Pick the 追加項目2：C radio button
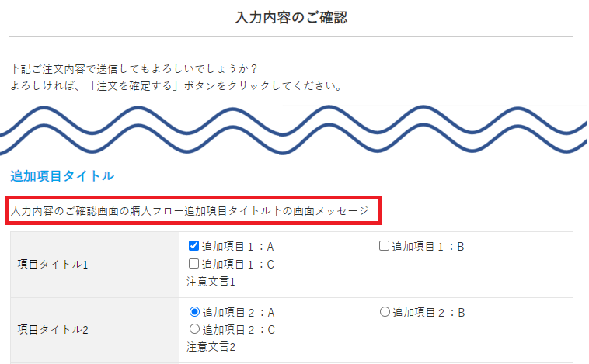The image size is (589, 364). pyautogui.click(x=194, y=329)
